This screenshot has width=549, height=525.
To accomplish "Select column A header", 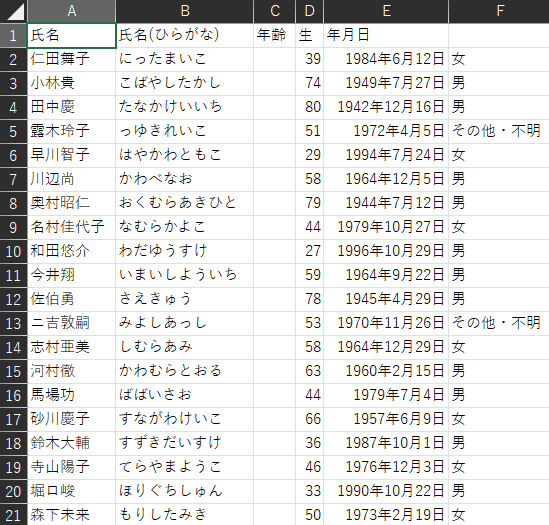I will coord(71,11).
